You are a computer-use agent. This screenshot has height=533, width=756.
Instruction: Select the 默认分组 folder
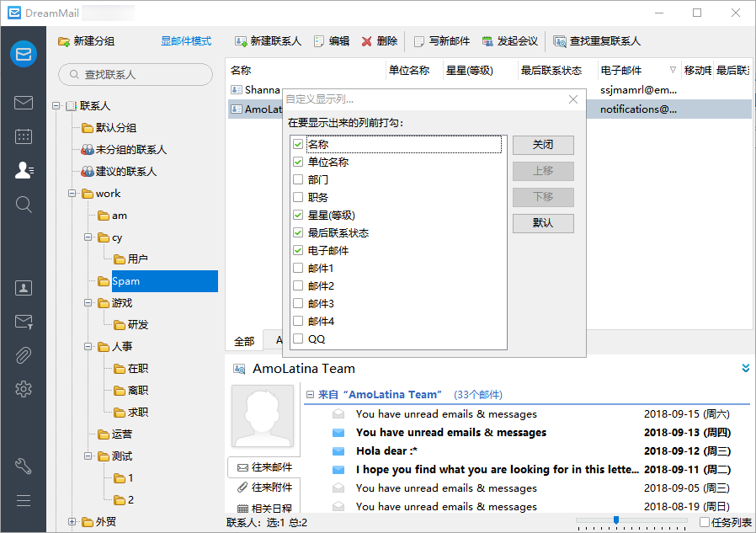pyautogui.click(x=109, y=128)
